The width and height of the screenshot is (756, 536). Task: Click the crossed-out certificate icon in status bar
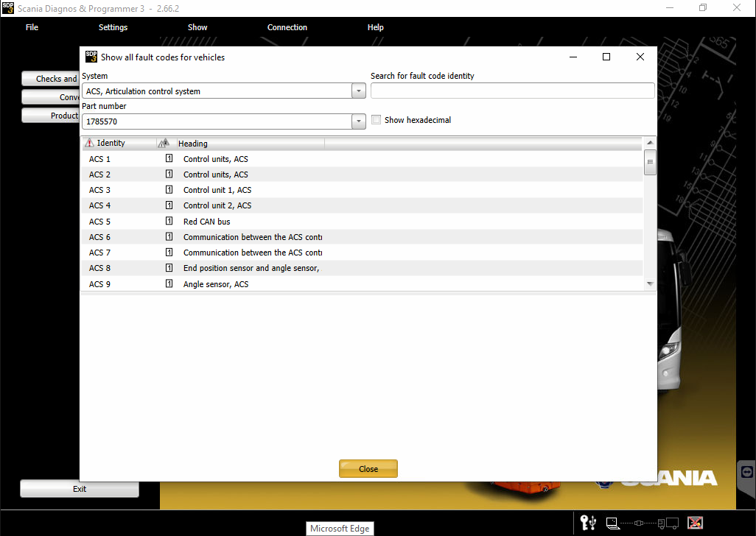pyautogui.click(x=694, y=523)
